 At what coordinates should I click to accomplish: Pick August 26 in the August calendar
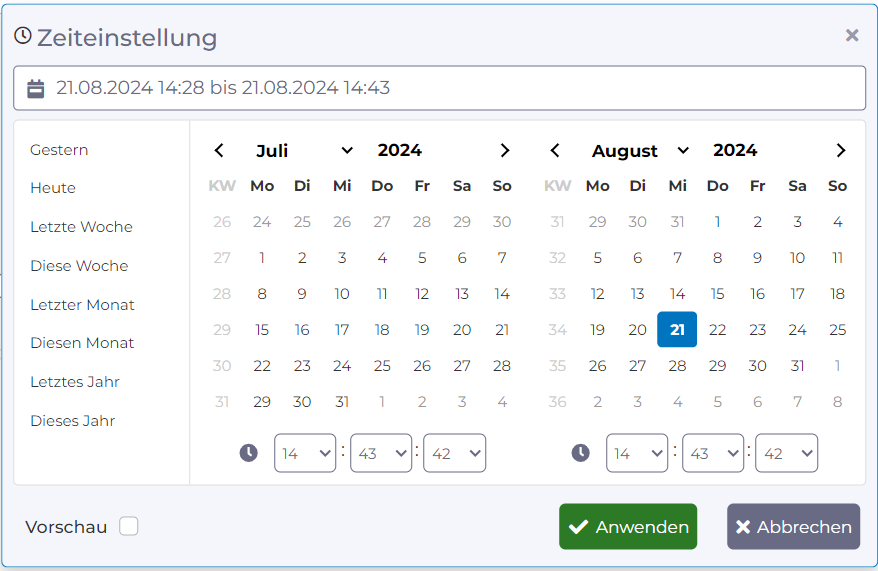click(x=597, y=366)
